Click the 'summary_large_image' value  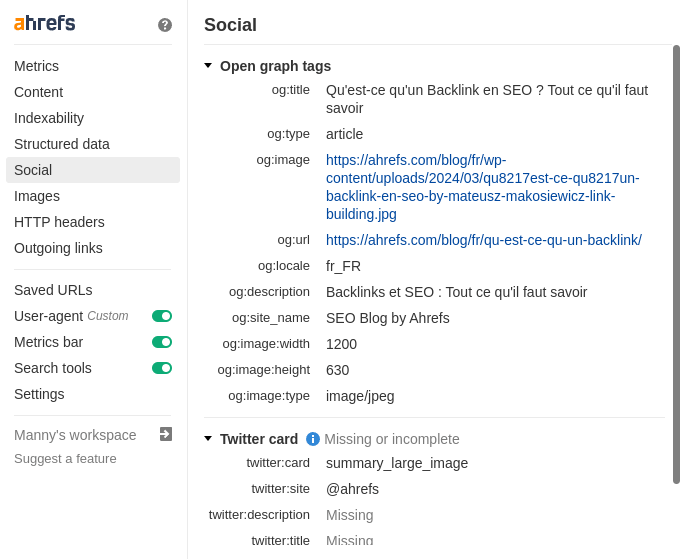point(397,463)
